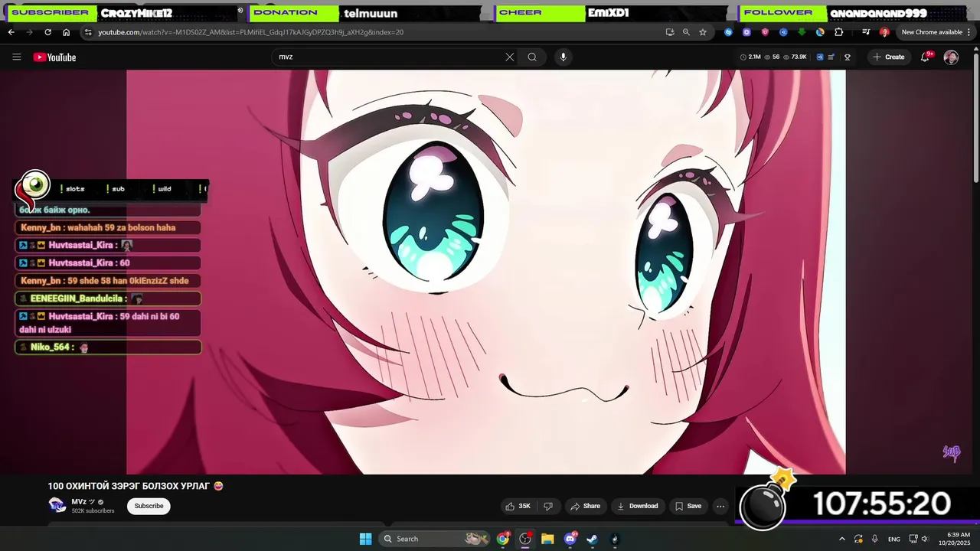Go back with the browser back arrow
The height and width of the screenshot is (551, 980).
(x=11, y=32)
